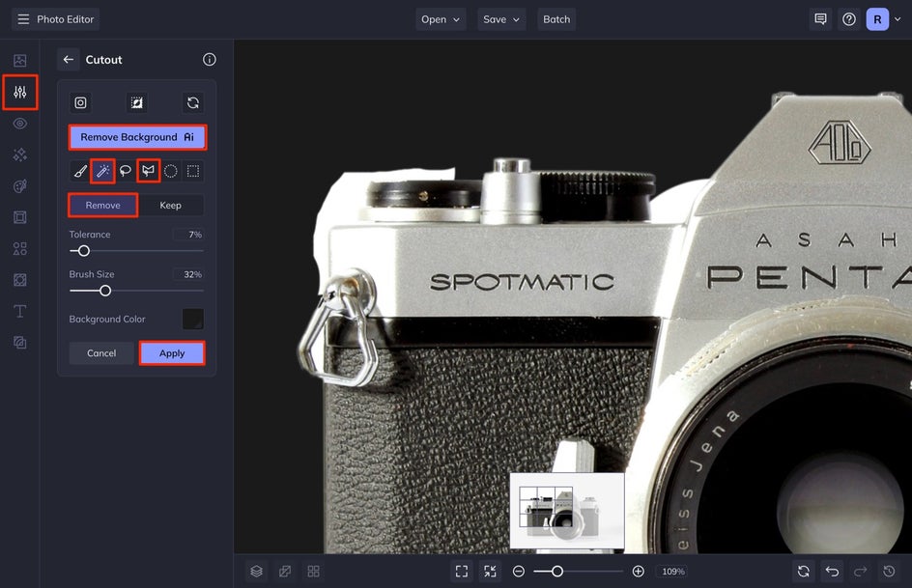Switch to Remove mode
The image size is (912, 588).
(103, 205)
